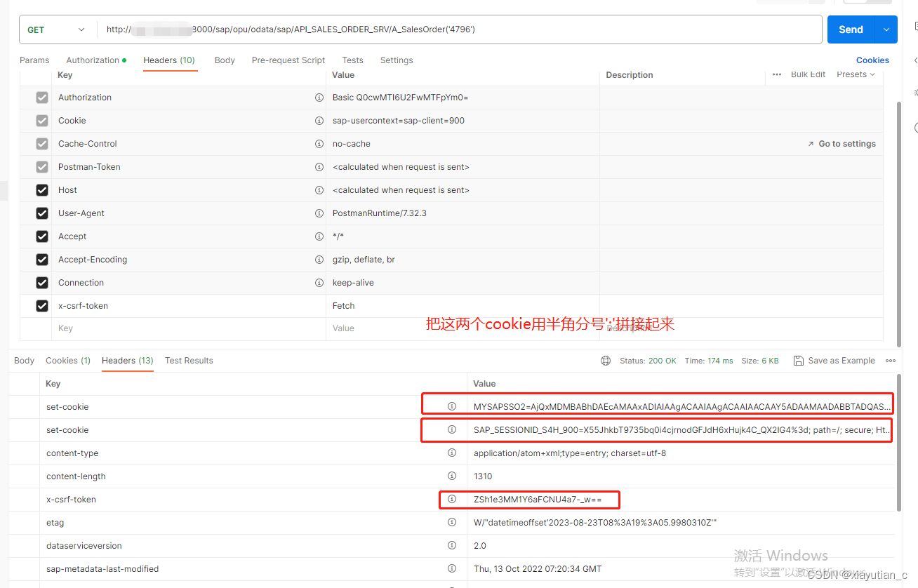The image size is (918, 588).
Task: Click the network globe icon near Status
Action: [x=606, y=361]
